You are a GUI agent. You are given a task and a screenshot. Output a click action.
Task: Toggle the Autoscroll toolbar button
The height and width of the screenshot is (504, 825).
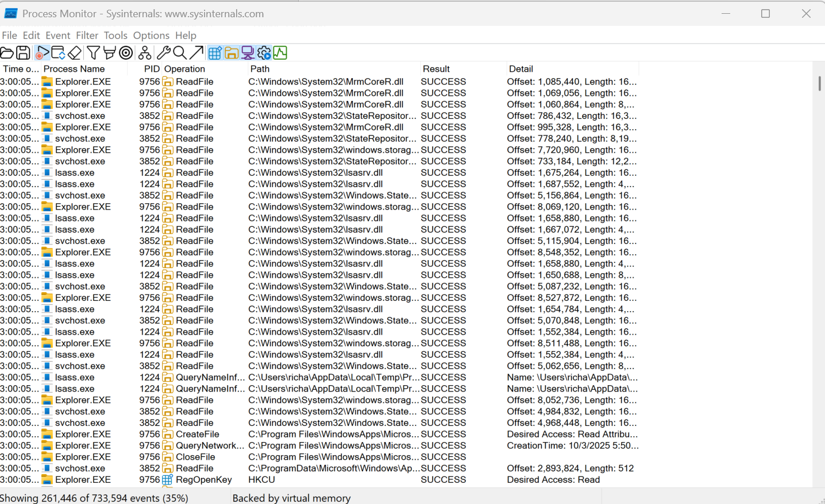(58, 53)
